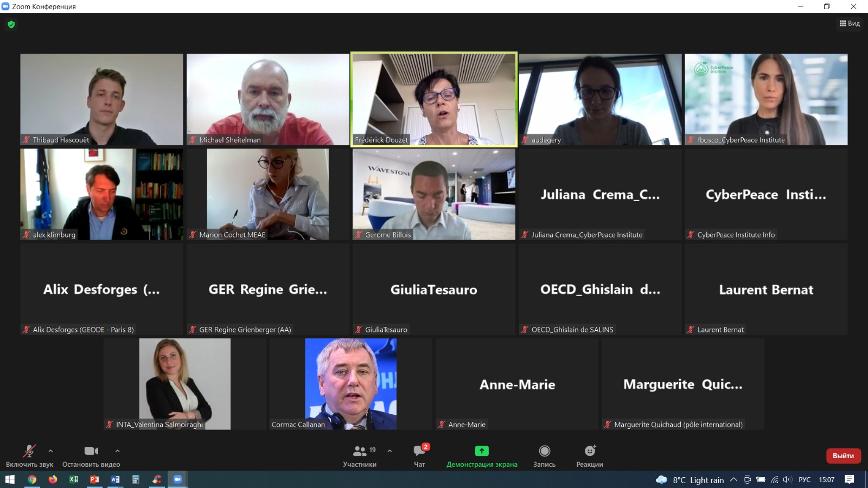Start recording with Запись
This screenshot has width=868, height=488.
pos(544,456)
